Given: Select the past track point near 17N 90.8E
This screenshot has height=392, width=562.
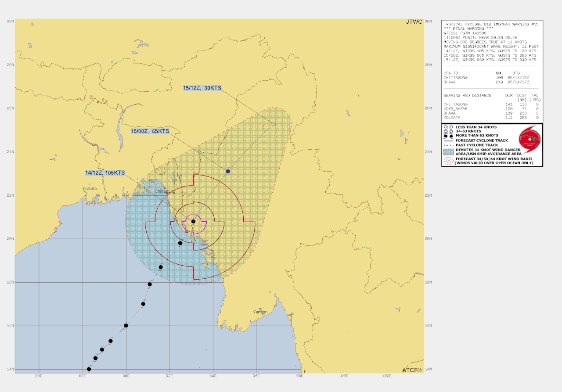Looking at the screenshot, I should pyautogui.click(x=143, y=304).
